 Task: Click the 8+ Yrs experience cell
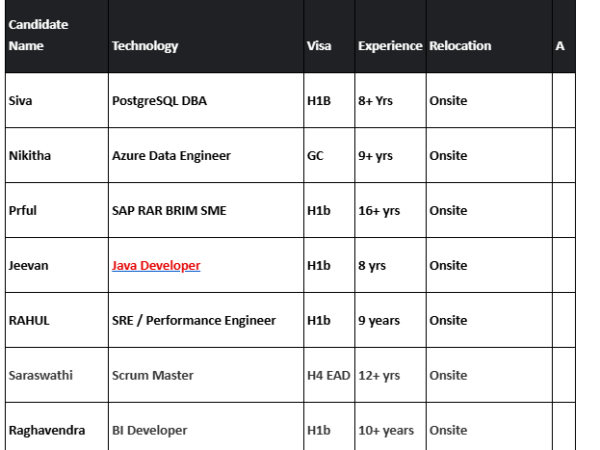390,100
